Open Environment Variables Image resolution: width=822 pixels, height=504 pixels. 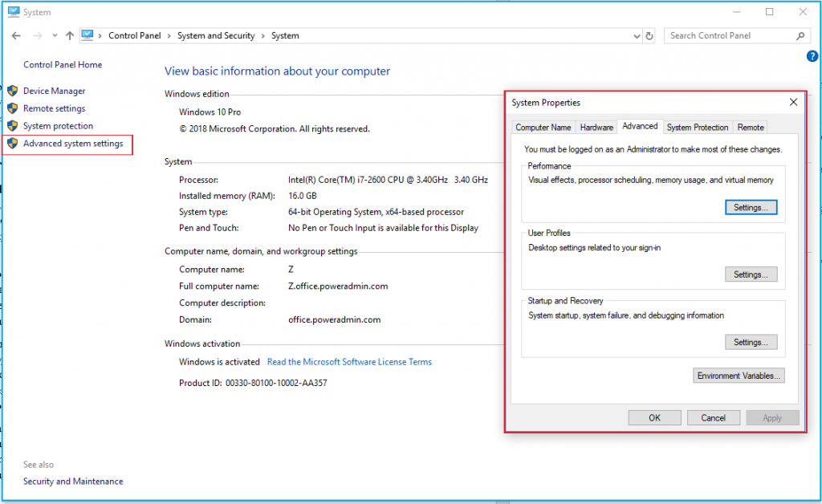pos(739,375)
